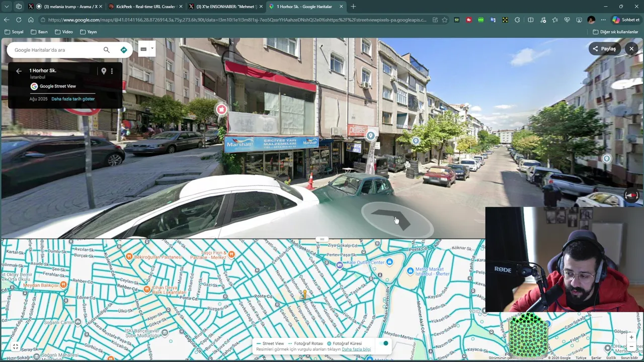Image resolution: width=644 pixels, height=362 pixels.
Task: Click the Street View compass control
Action: tap(631, 195)
